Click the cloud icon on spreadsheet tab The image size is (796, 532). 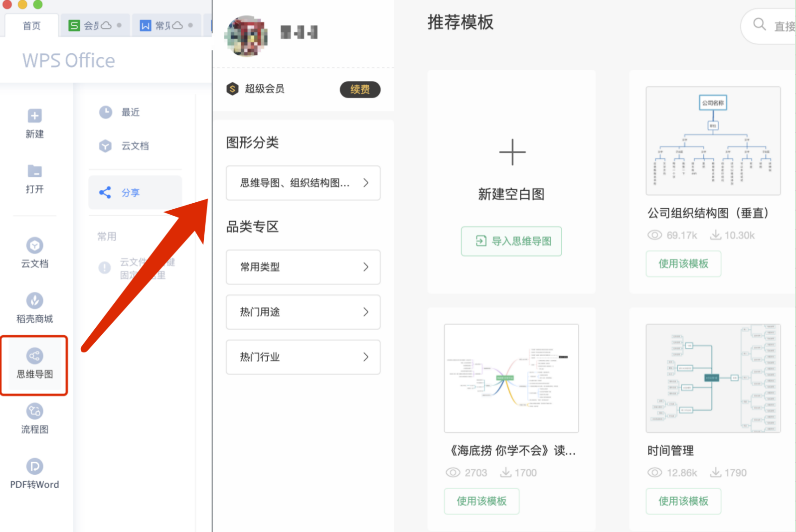tap(106, 25)
